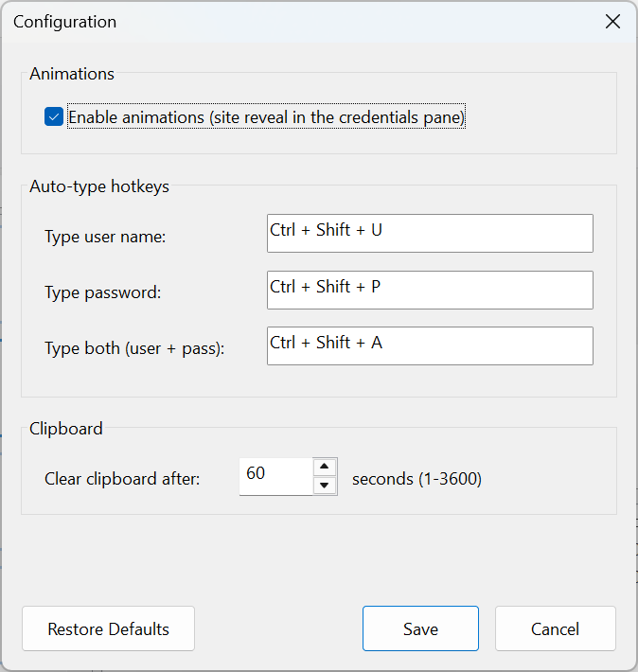
Task: Click the 'Auto-type hotkeys' group title
Action: coord(99,186)
